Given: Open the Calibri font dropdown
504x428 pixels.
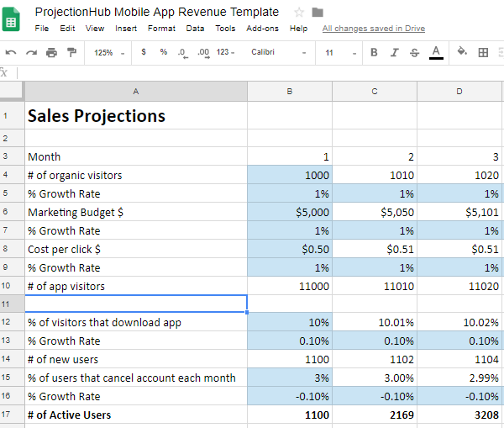Looking at the screenshot, I should (278, 52).
